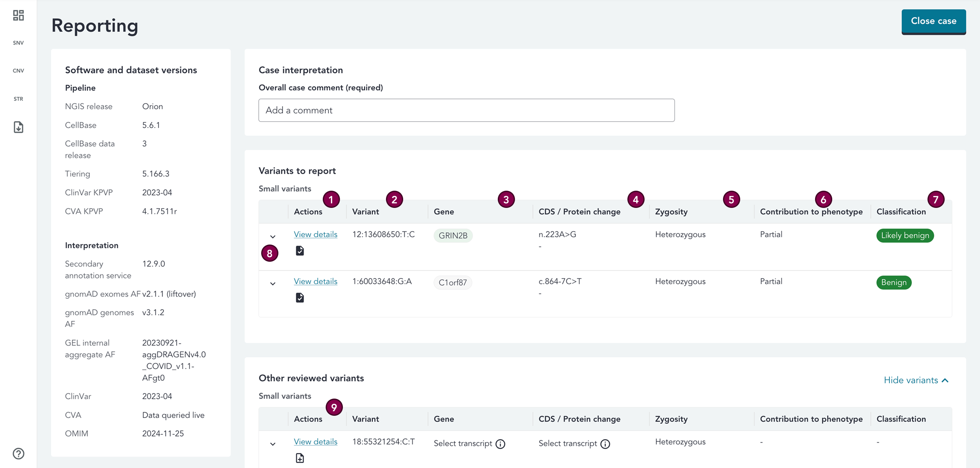This screenshot has height=468, width=980.
Task: Click the GRIN2B gene tag
Action: (x=453, y=236)
